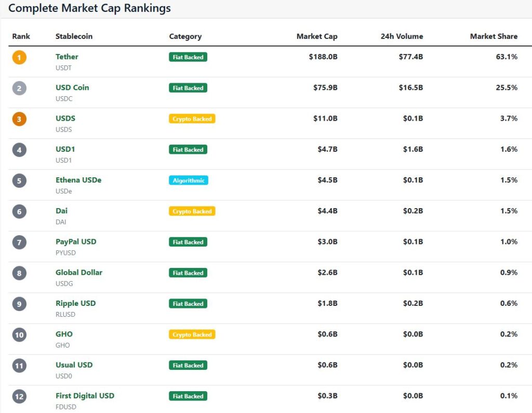Click the rank 9 badge
The width and height of the screenshot is (532, 413).
pyautogui.click(x=19, y=304)
